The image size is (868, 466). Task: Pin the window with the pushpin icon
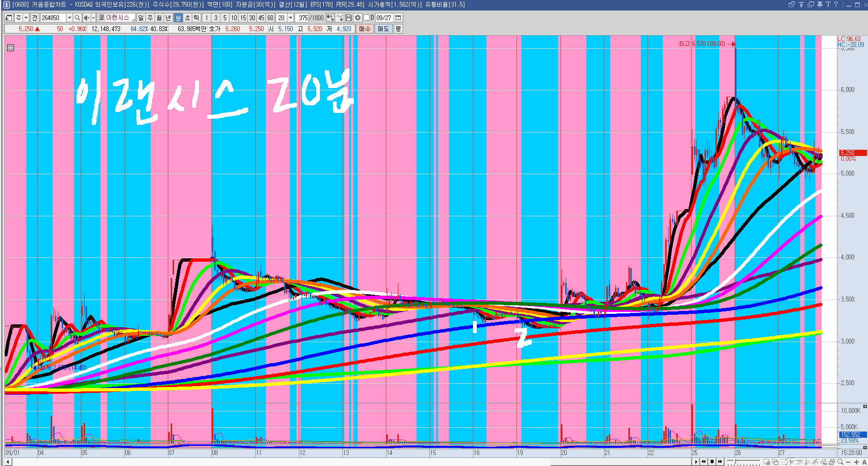tap(820, 4)
